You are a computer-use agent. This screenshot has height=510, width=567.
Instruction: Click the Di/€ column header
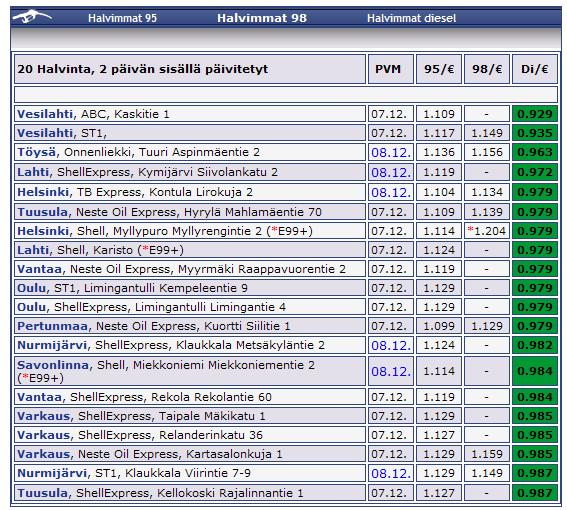pos(534,69)
